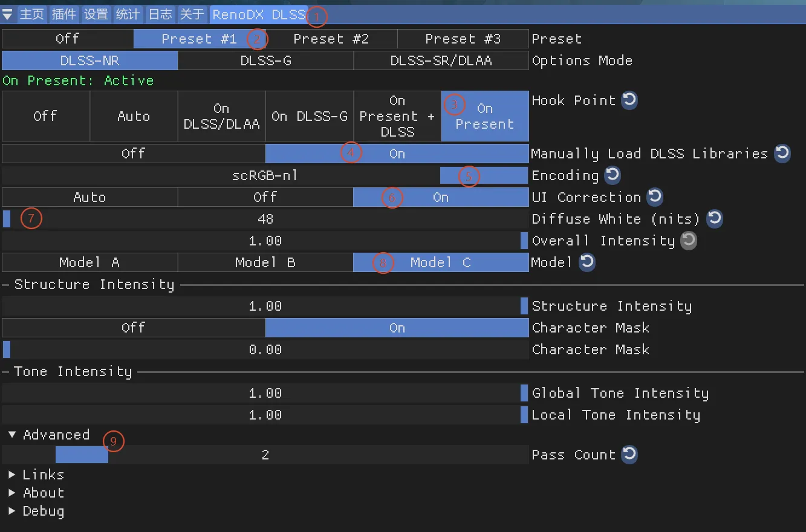Reset the Overall Intensity value
Image resolution: width=806 pixels, height=532 pixels.
coord(689,241)
